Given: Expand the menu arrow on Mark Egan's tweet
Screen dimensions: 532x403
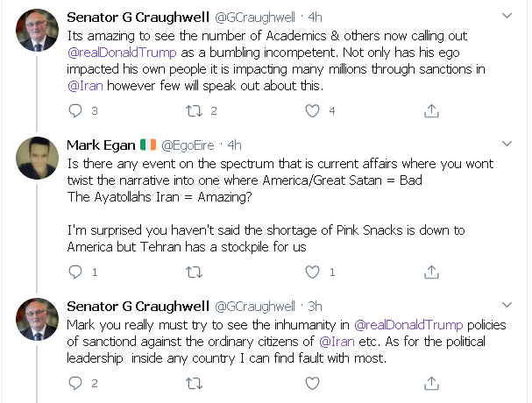Looking at the screenshot, I should 506,145.
